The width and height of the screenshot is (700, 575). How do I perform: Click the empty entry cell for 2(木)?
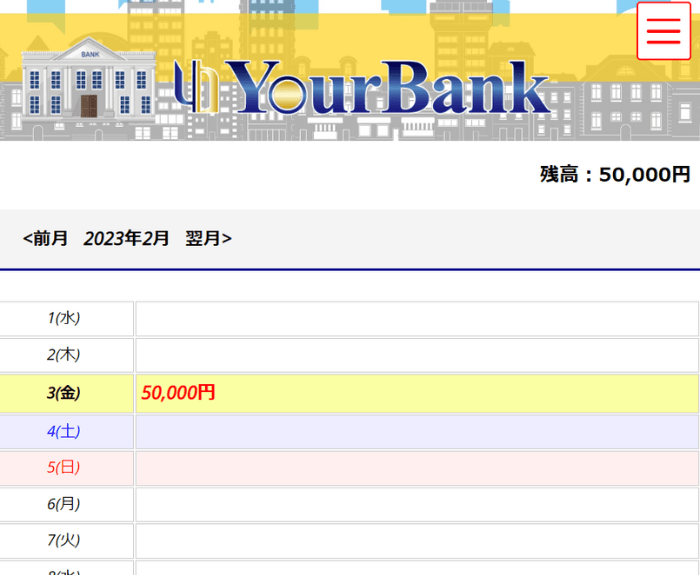[417, 355]
